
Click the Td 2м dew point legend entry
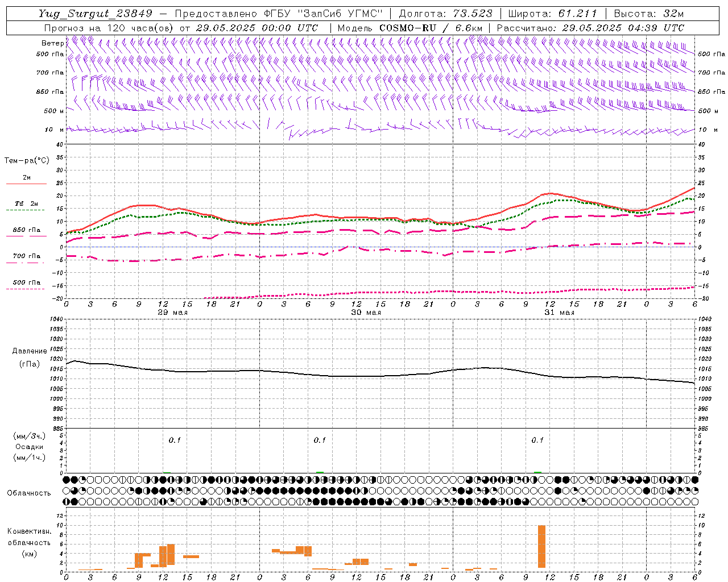[x=26, y=203]
